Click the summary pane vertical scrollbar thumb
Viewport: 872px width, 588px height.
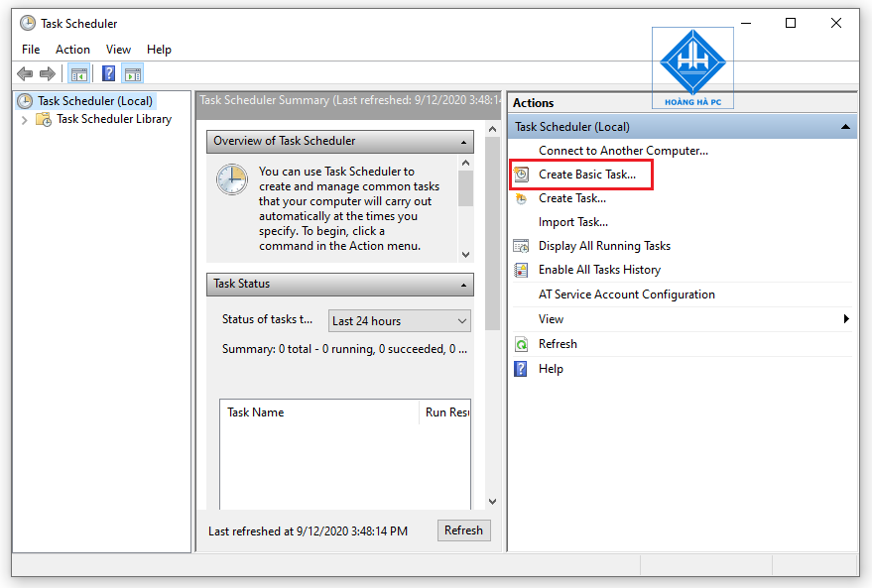pos(492,233)
